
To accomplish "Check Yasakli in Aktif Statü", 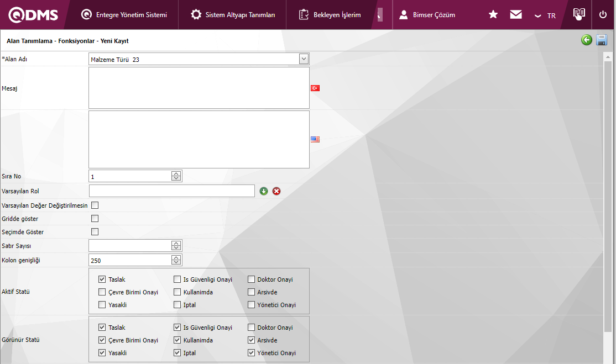I will 102,304.
